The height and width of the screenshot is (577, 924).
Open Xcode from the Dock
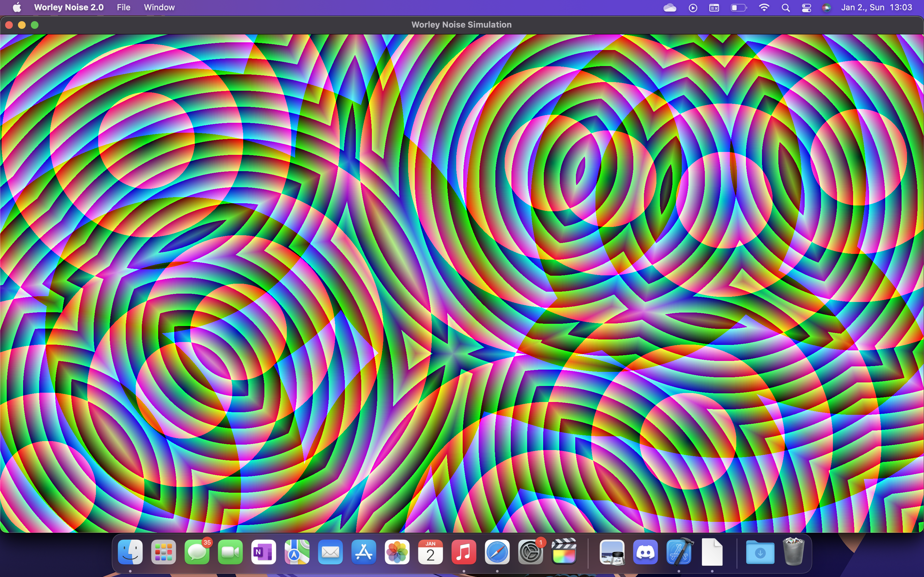click(679, 552)
